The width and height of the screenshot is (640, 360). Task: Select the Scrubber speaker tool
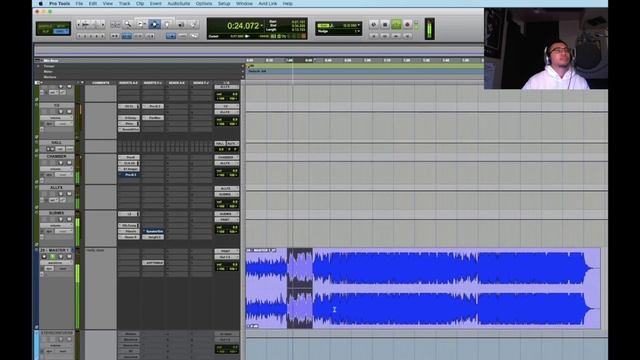coord(181,24)
